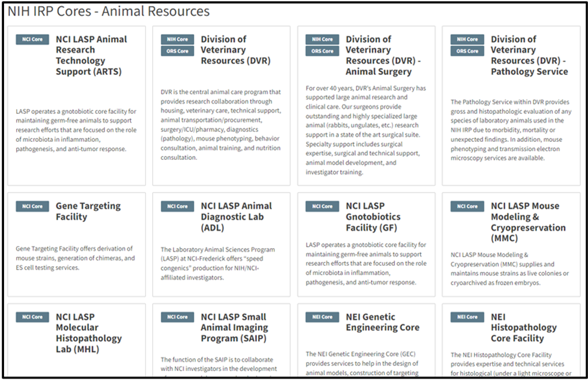This screenshot has height=380, width=588.
Task: Click ORS Core tag on Animal Surgery card
Action: (x=322, y=51)
